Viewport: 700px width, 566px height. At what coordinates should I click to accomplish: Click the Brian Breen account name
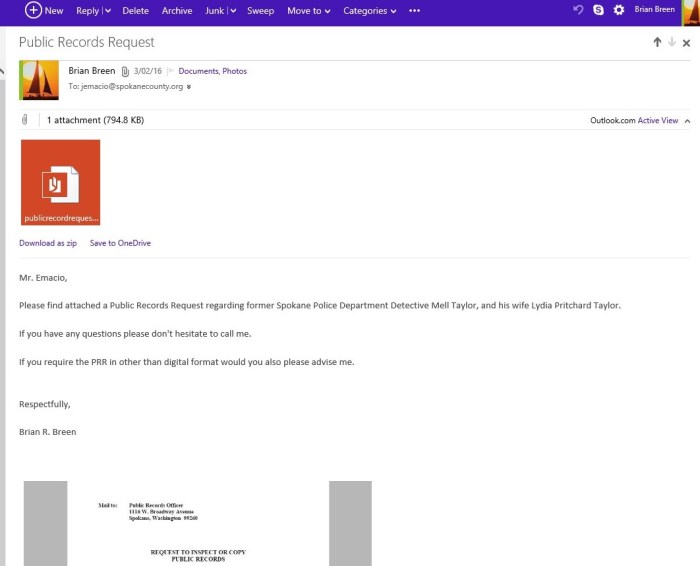tap(654, 9)
